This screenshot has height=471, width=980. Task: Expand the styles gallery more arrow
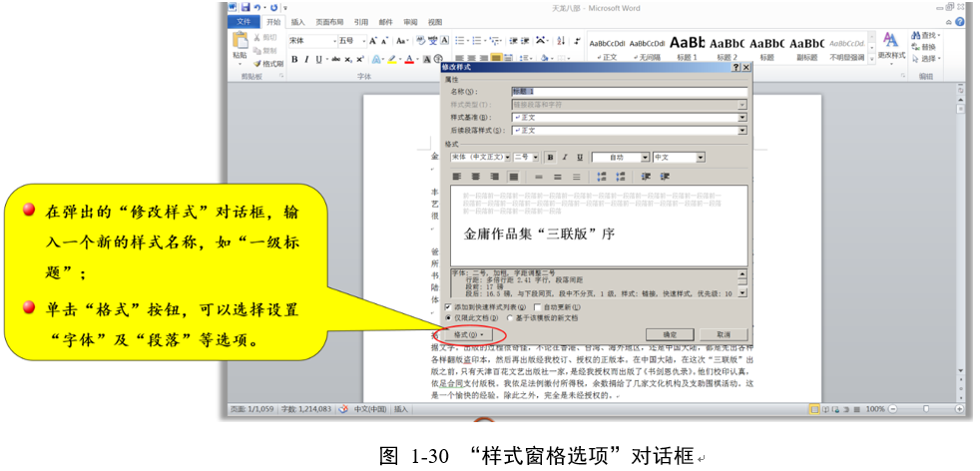pos(871,58)
